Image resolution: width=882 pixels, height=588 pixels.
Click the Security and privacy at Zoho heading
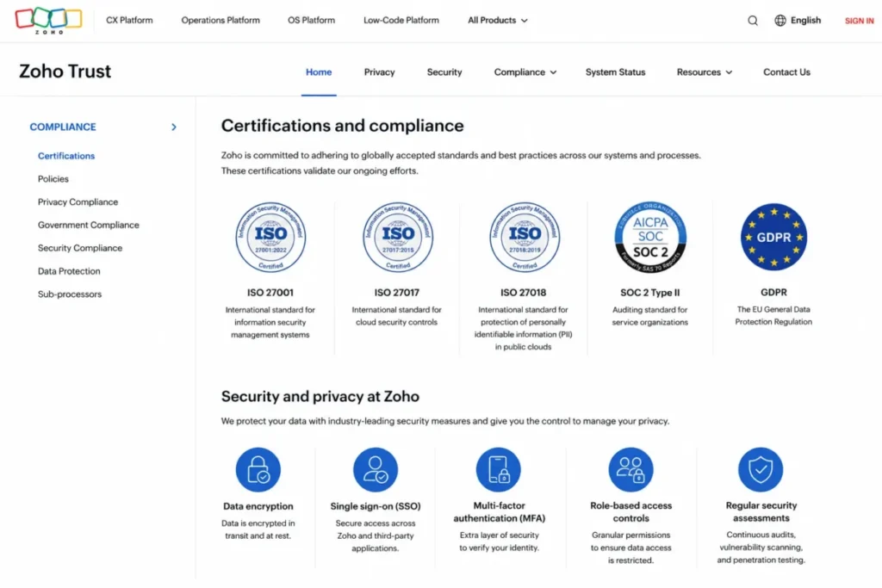point(320,396)
